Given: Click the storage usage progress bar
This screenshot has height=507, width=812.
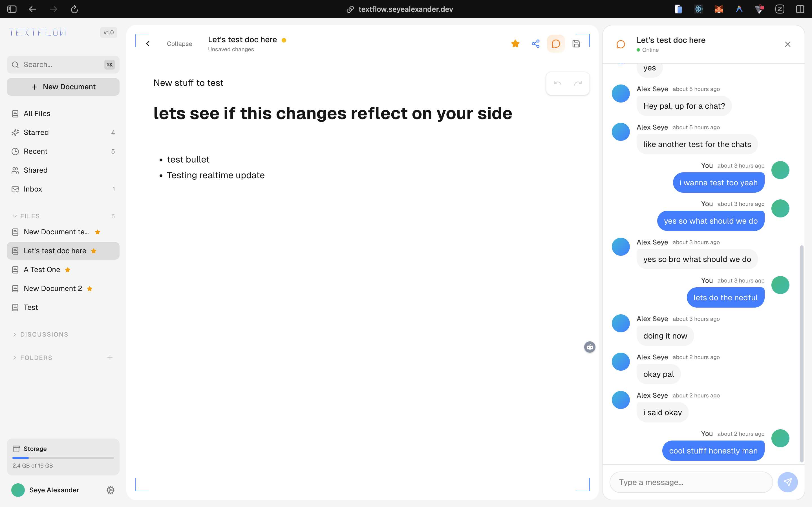Looking at the screenshot, I should [63, 458].
